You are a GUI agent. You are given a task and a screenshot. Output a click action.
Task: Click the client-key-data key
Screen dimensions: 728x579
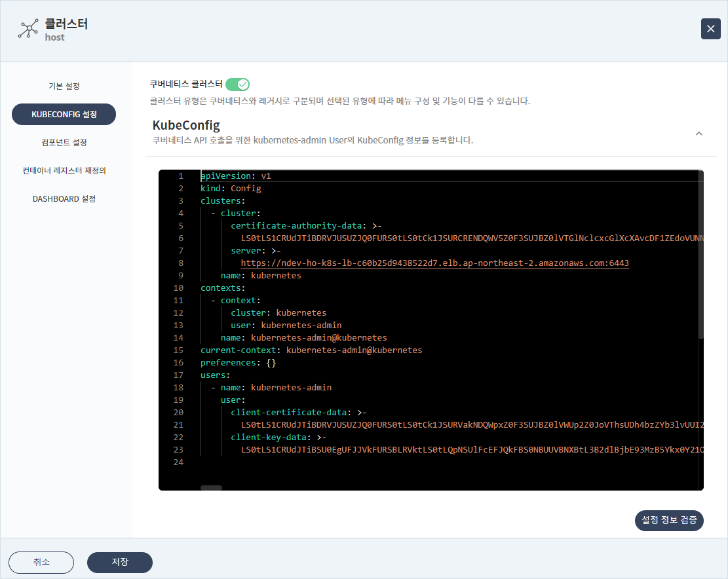[x=269, y=438]
